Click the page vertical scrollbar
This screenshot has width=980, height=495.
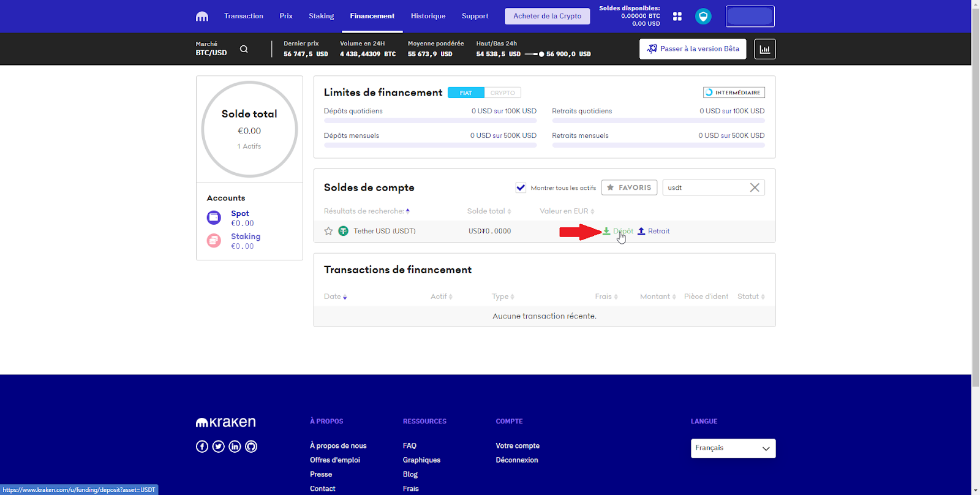pos(976,197)
